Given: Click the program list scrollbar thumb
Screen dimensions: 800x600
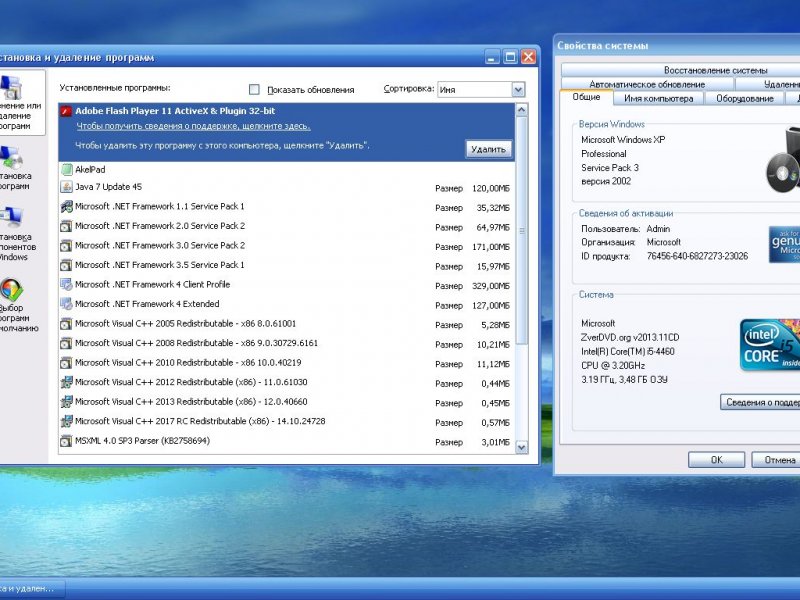Looking at the screenshot, I should (x=521, y=231).
